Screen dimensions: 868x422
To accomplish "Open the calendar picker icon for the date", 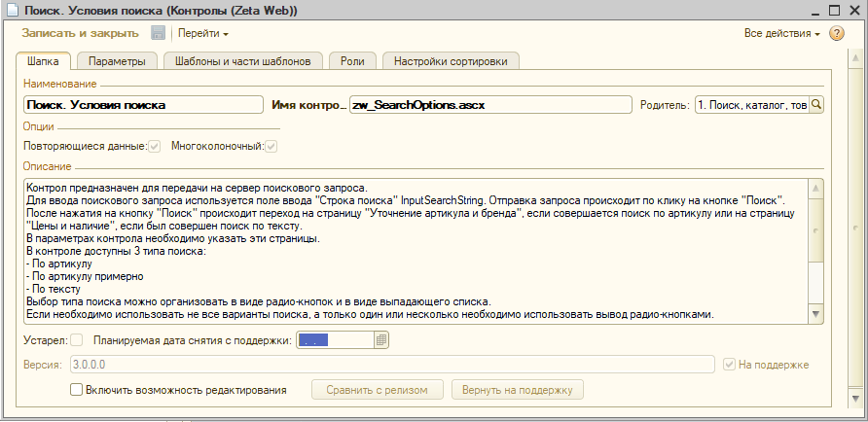I will pyautogui.click(x=381, y=340).
